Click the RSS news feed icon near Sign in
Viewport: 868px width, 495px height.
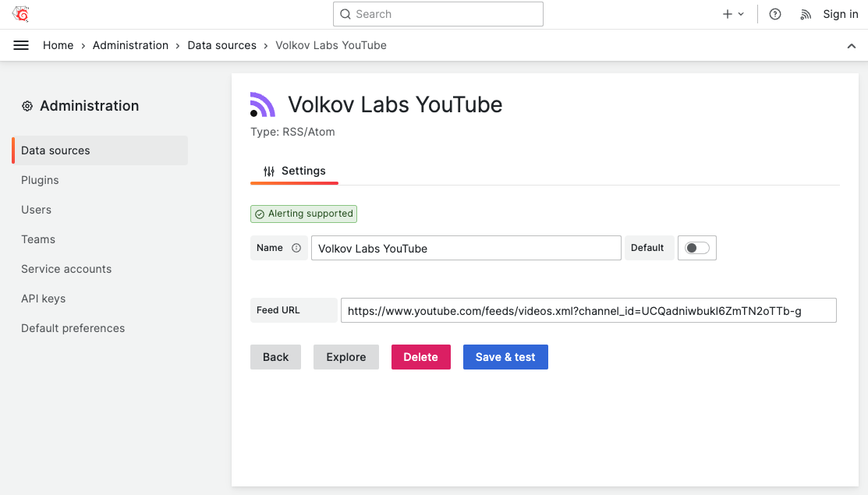tap(805, 13)
